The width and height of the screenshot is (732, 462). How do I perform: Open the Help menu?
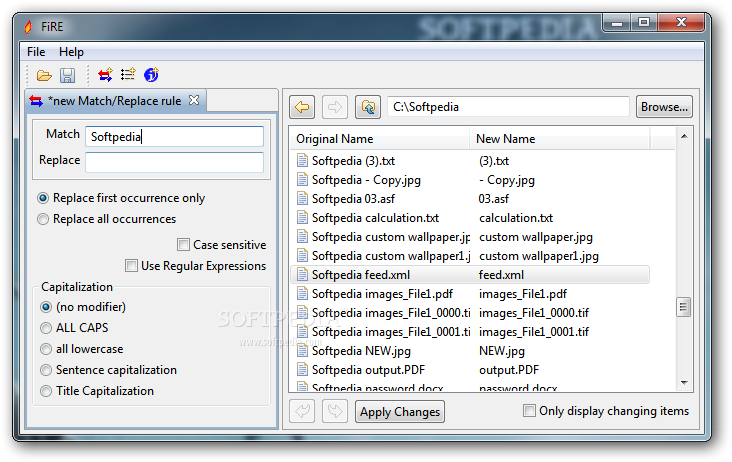[x=71, y=52]
